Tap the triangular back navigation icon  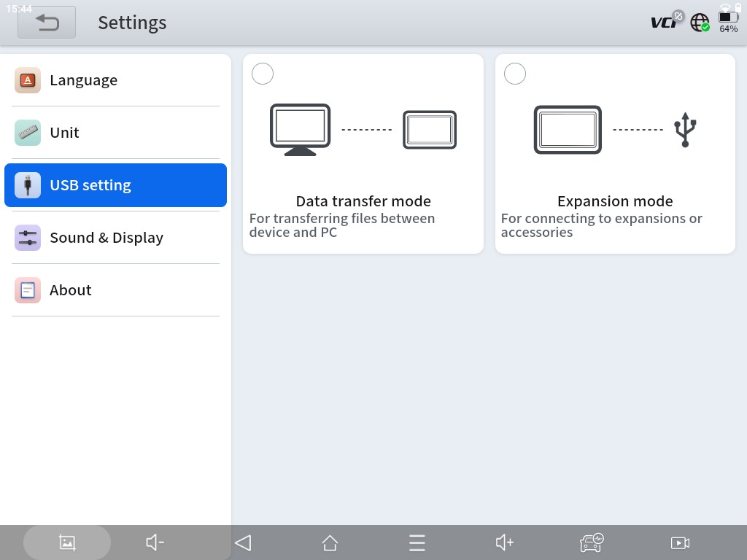point(243,542)
